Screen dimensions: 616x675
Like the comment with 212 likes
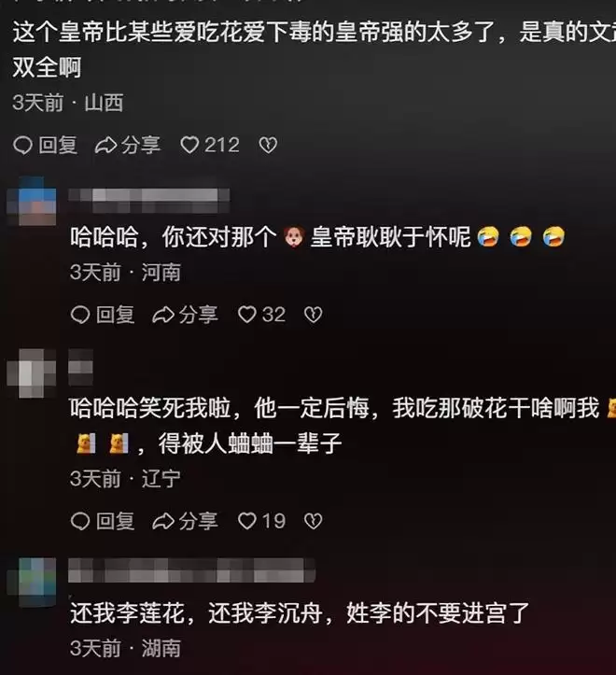tap(210, 145)
